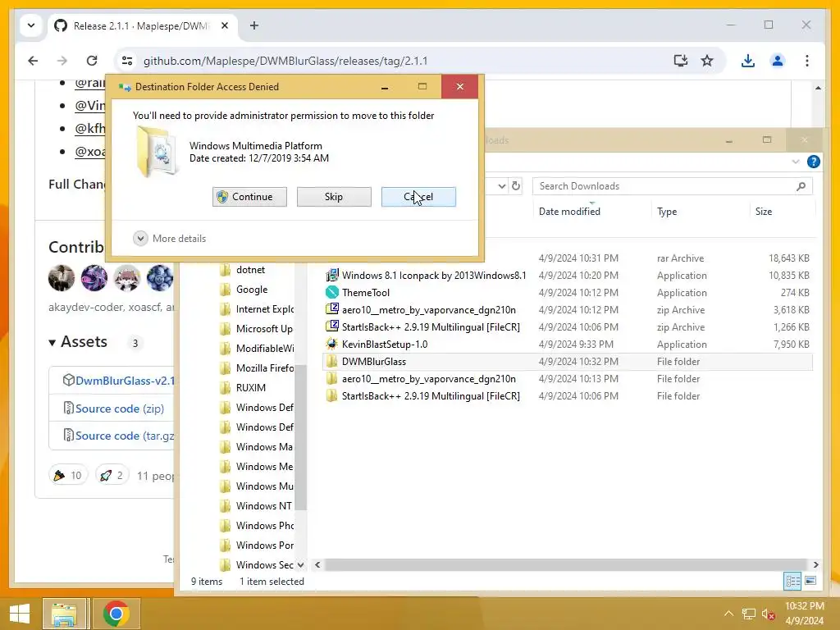Click the GitHub URL address bar

point(285,61)
